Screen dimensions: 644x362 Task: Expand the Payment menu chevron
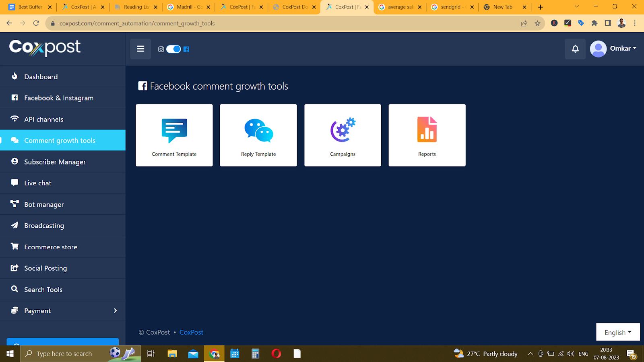point(115,311)
